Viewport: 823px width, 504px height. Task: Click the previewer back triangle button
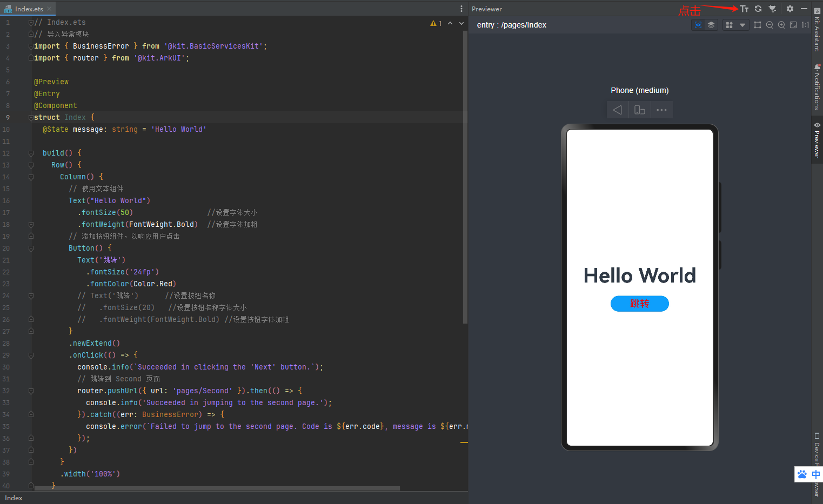point(618,110)
